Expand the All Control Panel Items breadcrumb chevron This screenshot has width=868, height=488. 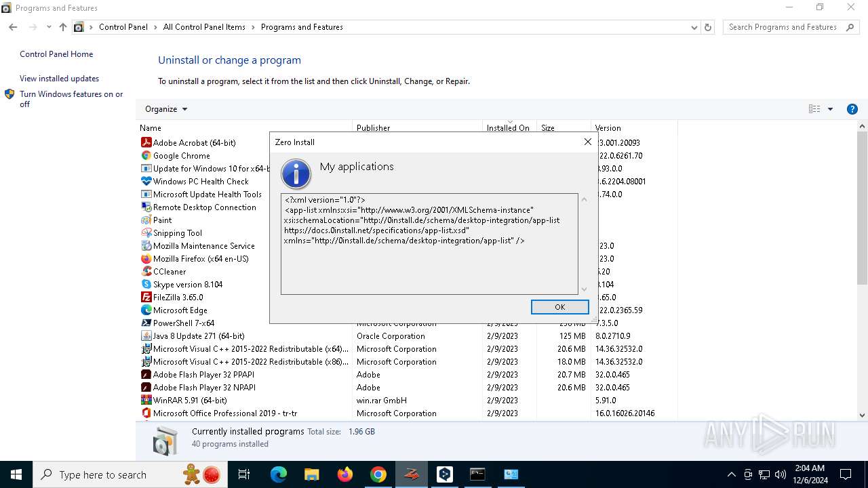[x=254, y=27]
